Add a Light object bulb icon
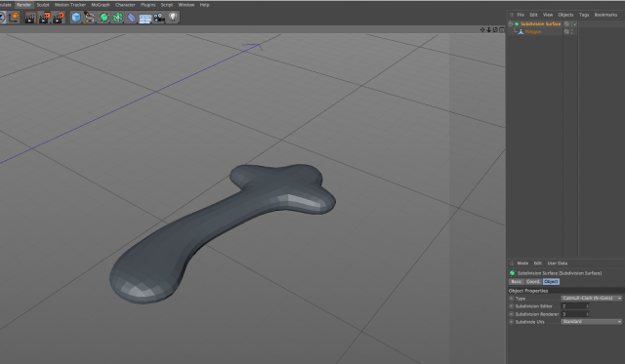Image resolution: width=625 pixels, height=364 pixels. point(173,18)
